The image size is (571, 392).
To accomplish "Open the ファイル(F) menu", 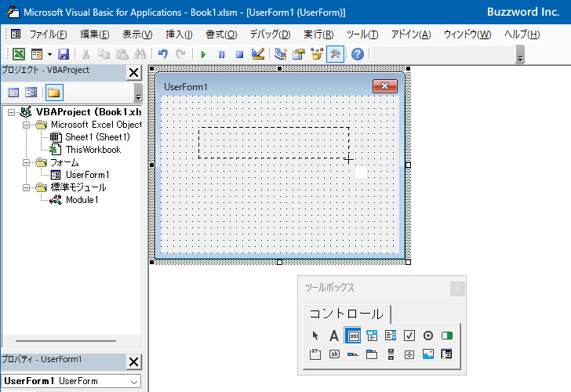I will click(x=48, y=34).
